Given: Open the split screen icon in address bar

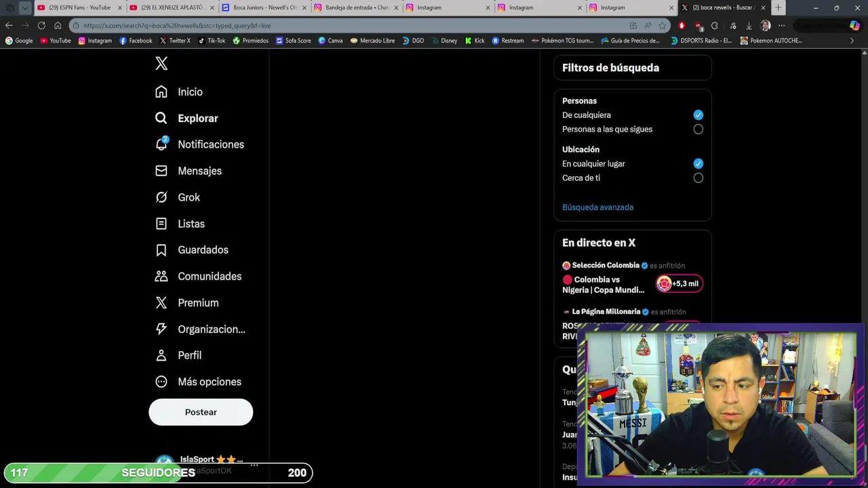Looking at the screenshot, I should (x=633, y=26).
